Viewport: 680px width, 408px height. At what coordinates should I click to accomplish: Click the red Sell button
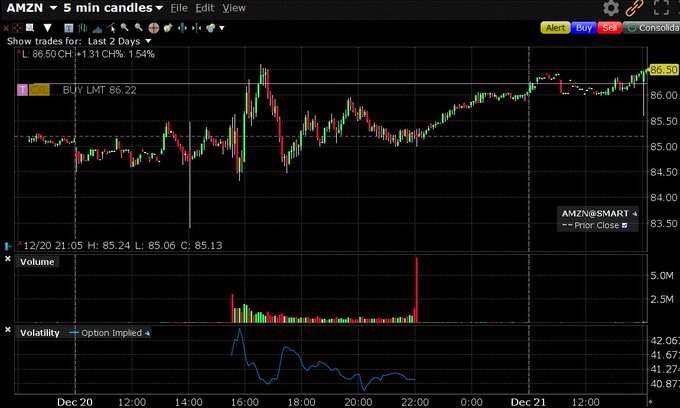(609, 28)
